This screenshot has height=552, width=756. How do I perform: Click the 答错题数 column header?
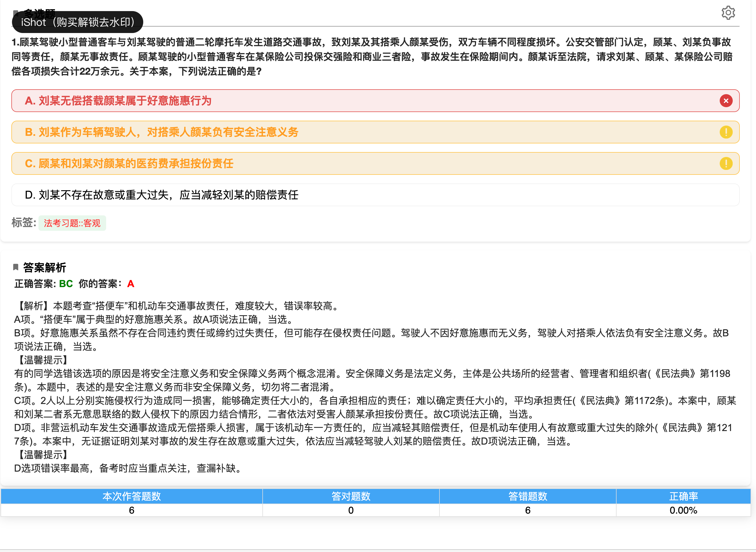(x=528, y=496)
